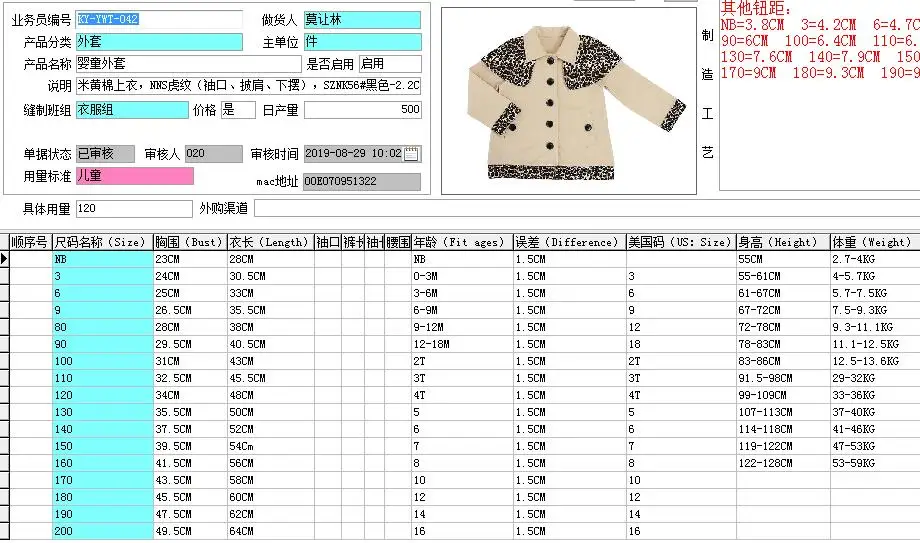
Task: Click fit ages cell 0-3M
Action: [462, 276]
